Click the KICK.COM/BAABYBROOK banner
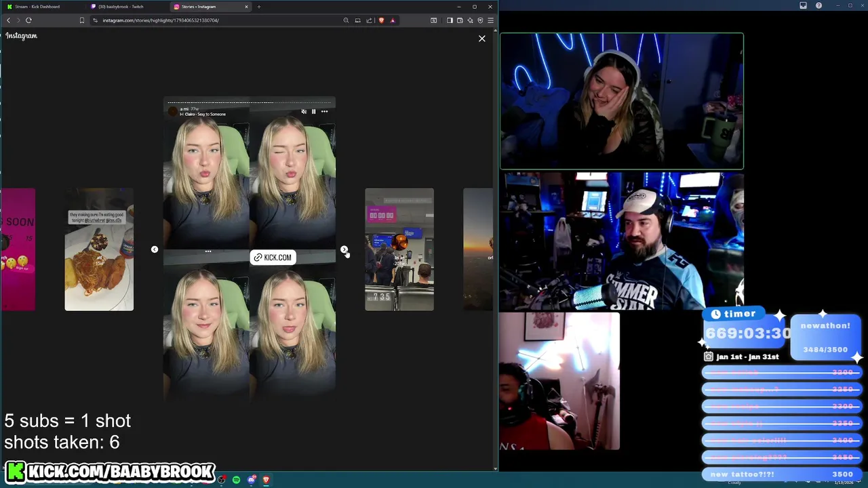The width and height of the screenshot is (868, 488). (111, 471)
